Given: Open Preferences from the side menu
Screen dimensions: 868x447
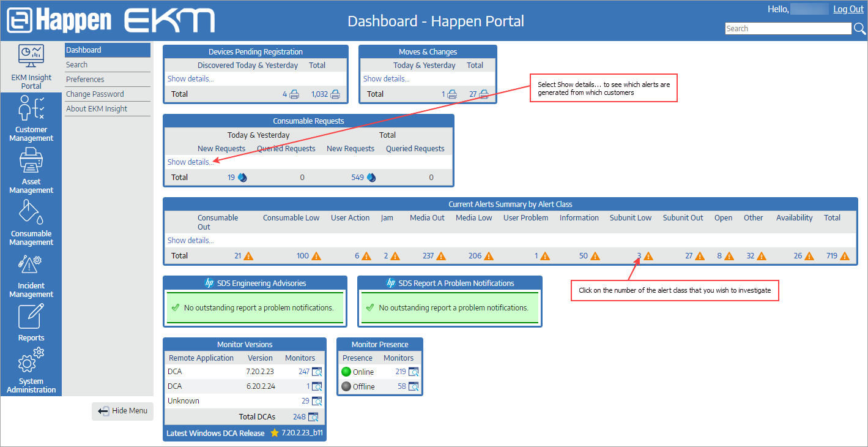Looking at the screenshot, I should [x=108, y=80].
